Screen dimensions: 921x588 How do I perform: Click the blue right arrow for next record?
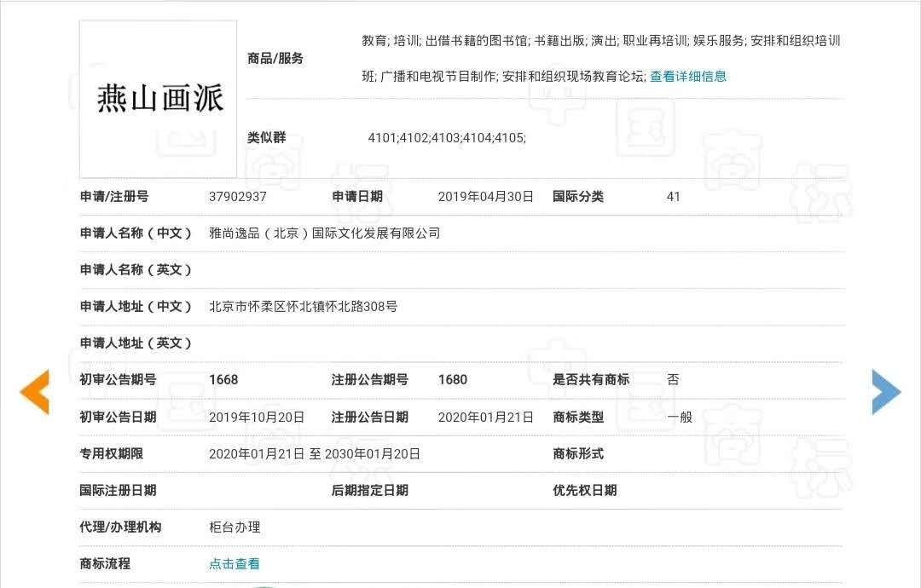[x=885, y=392]
